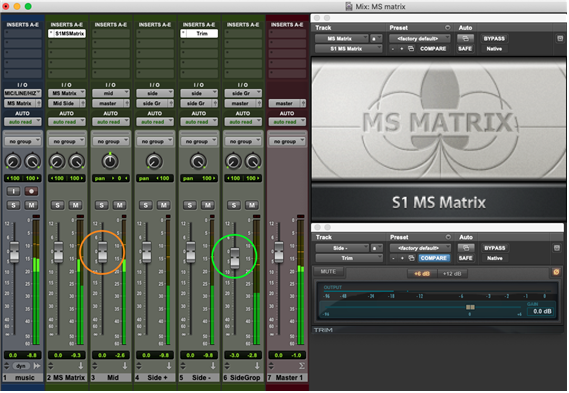The image size is (569, 393).
Task: Mute the SideGrop track
Action: tap(252, 205)
